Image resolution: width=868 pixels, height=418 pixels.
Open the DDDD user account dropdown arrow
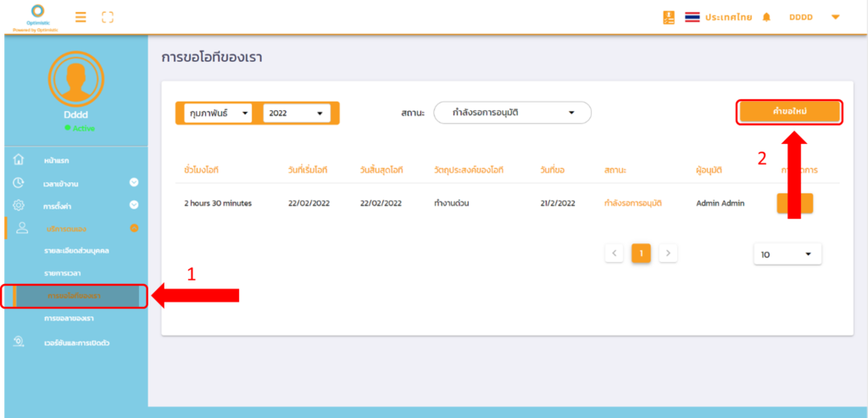coord(835,17)
